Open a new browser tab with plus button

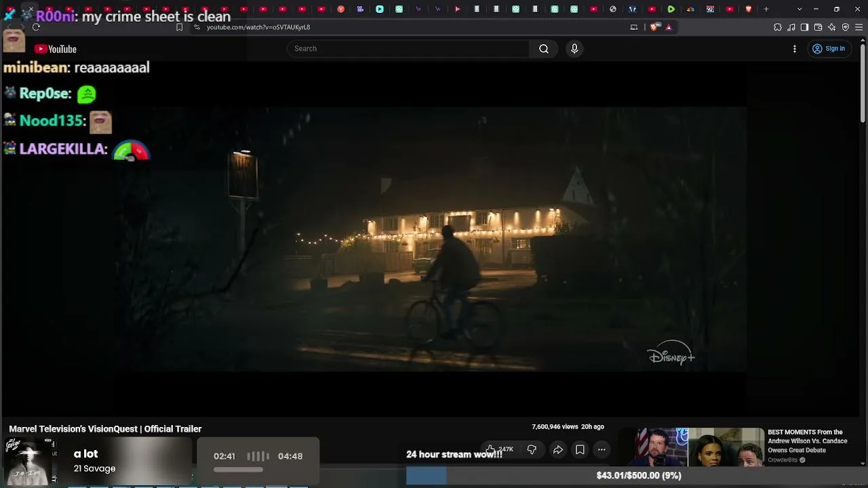click(x=766, y=9)
